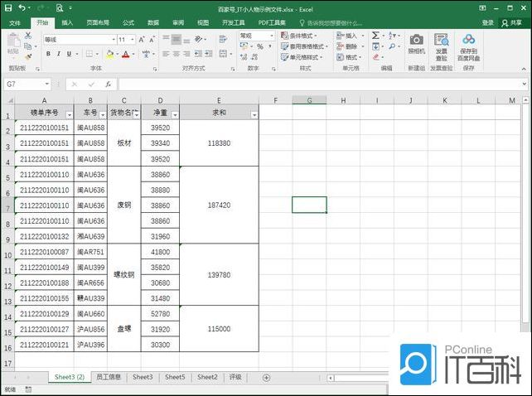This screenshot has width=532, height=396.
Task: Collapse the ribbon with the chevron
Action: (525, 69)
